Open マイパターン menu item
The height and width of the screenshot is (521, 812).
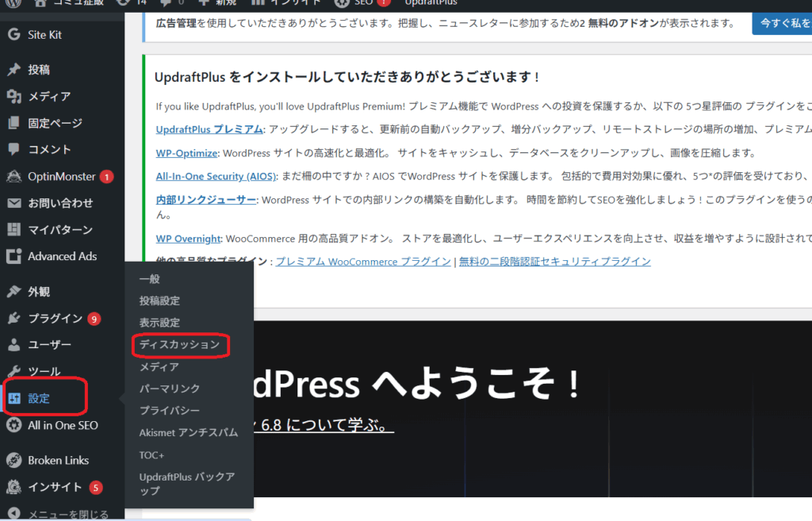coord(62,229)
